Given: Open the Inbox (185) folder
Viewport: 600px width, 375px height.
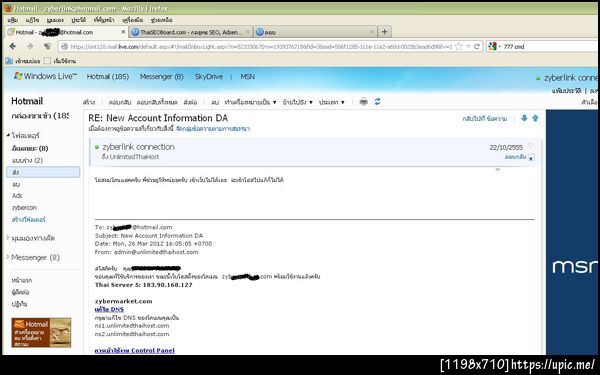Looking at the screenshot, I should tap(40, 116).
